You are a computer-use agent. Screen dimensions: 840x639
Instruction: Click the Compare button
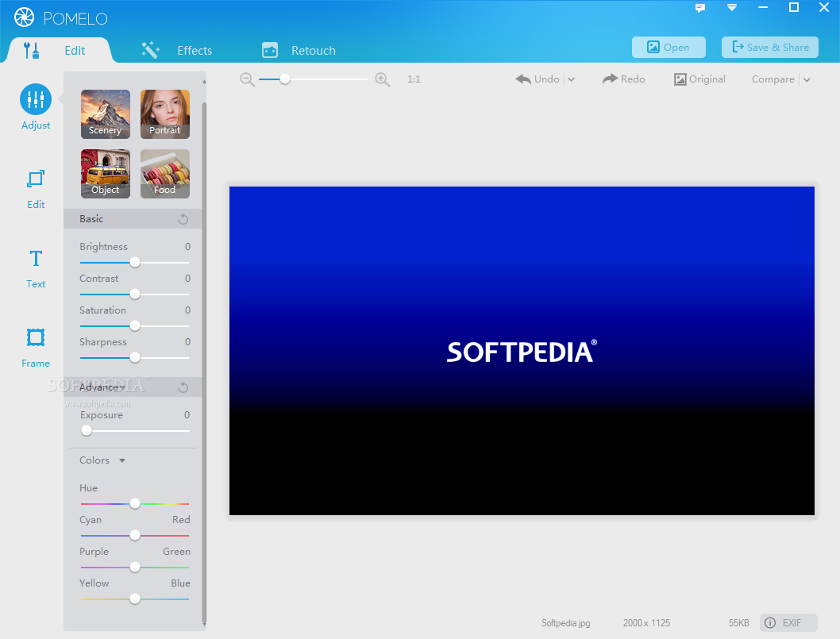pyautogui.click(x=773, y=79)
